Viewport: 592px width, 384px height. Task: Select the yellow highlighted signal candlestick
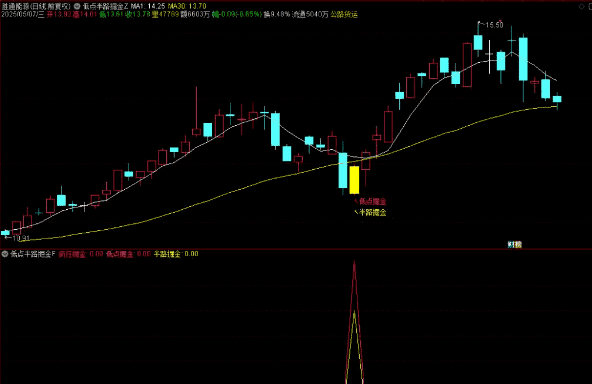pos(354,180)
